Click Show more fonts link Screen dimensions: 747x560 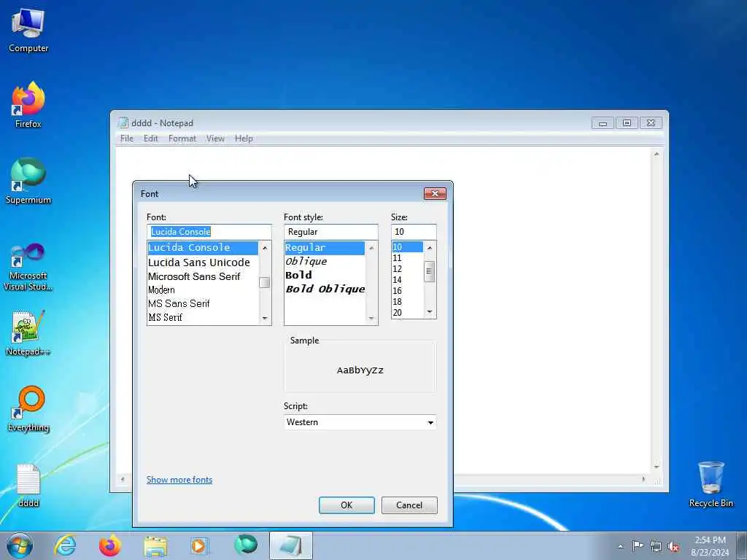(179, 480)
